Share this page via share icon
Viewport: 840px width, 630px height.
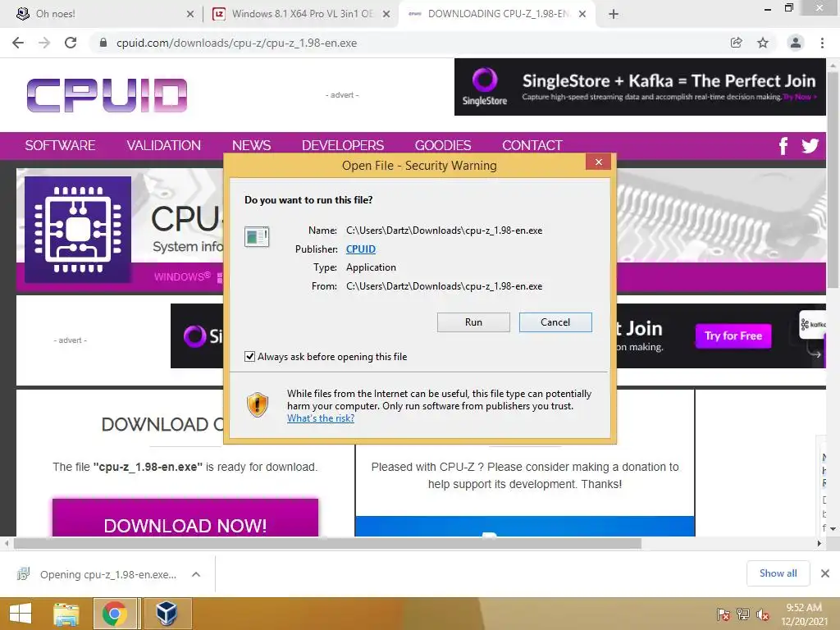pos(736,43)
